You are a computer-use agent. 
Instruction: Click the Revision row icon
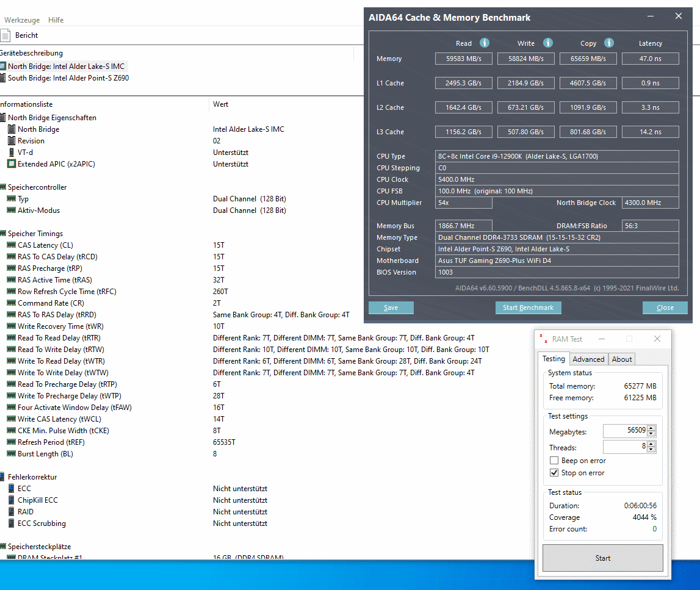coord(12,140)
